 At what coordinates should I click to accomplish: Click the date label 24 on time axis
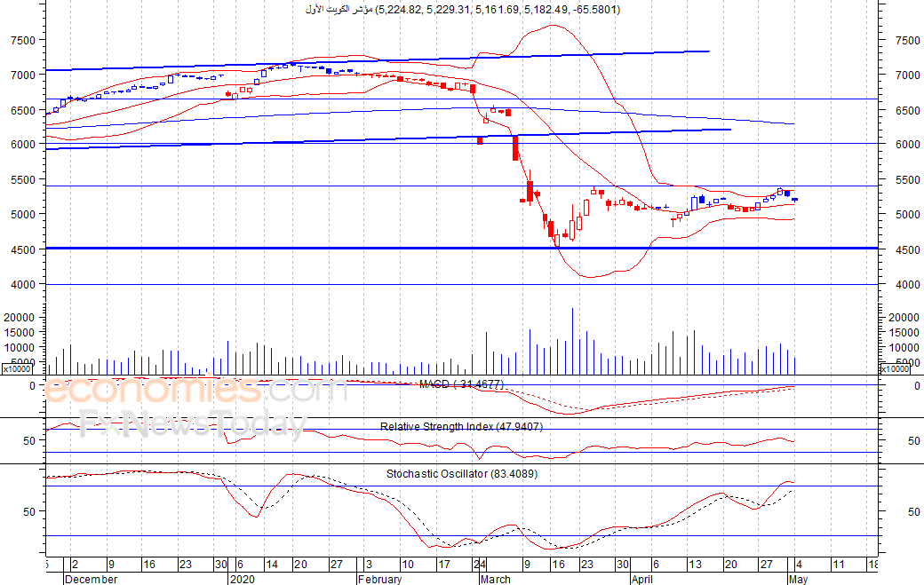481,565
